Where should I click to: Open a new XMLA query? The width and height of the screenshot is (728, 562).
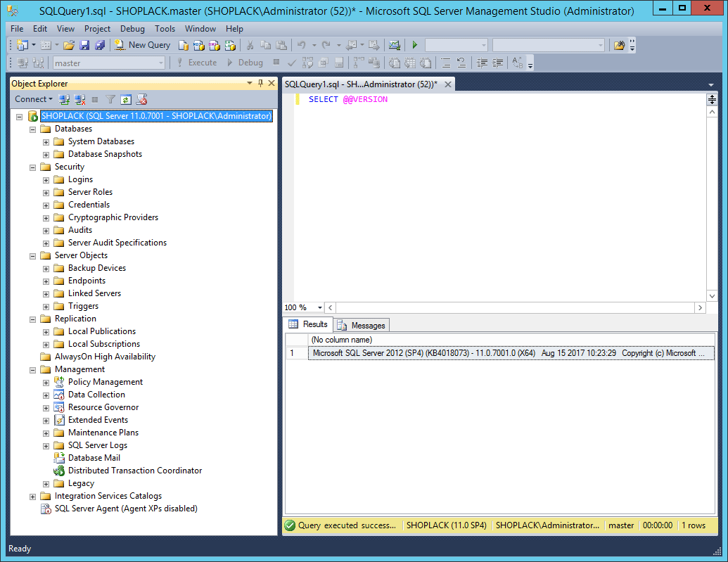point(230,45)
